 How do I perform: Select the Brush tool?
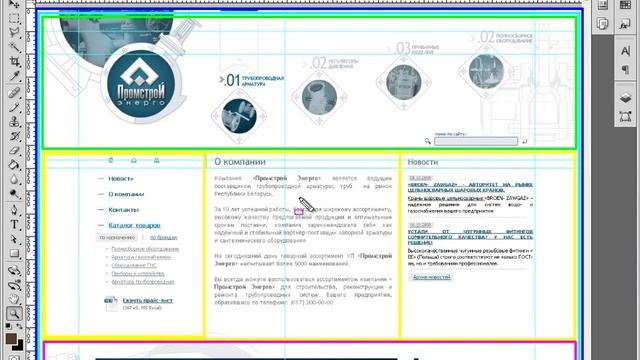click(14, 107)
